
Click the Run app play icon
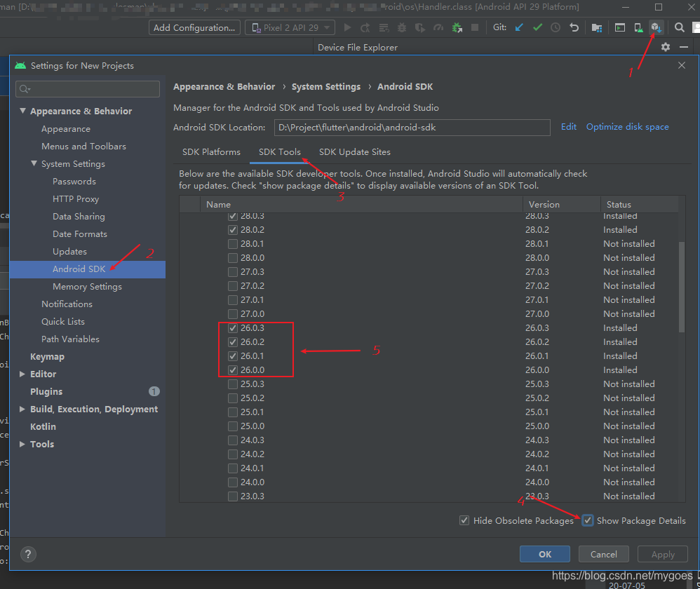(347, 27)
